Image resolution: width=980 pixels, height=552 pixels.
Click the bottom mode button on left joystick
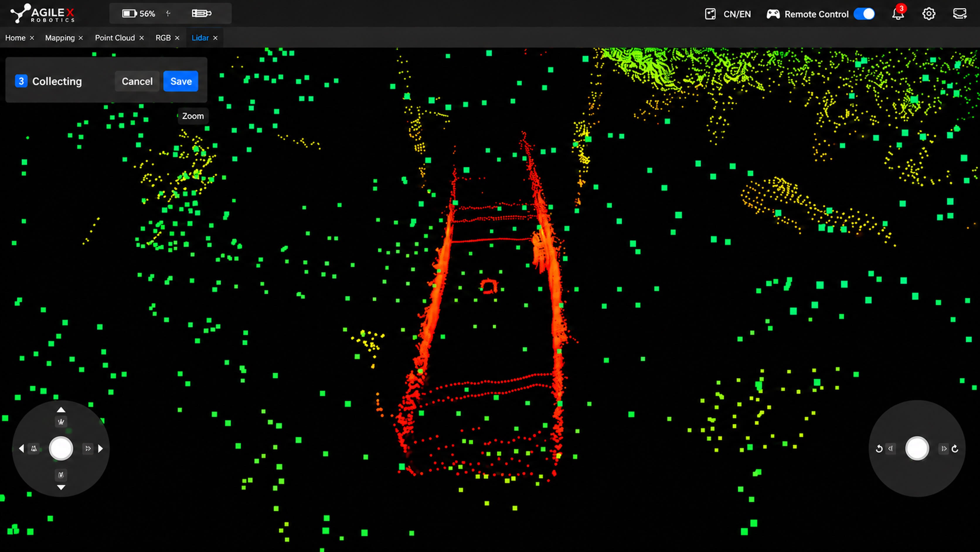(61, 475)
